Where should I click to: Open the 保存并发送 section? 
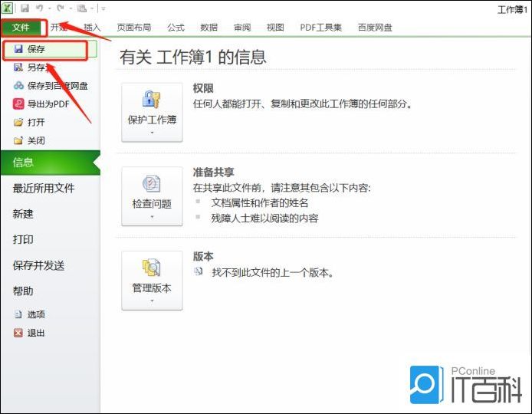click(38, 265)
